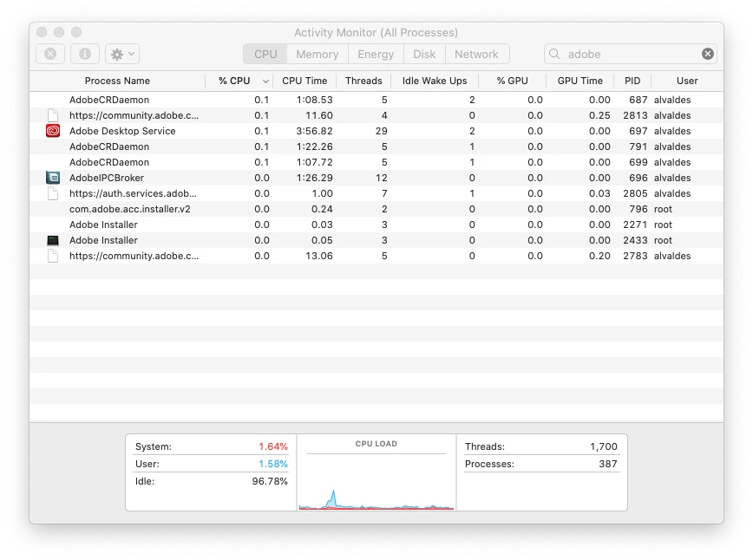
Task: Sort by Process Name column
Action: click(117, 81)
